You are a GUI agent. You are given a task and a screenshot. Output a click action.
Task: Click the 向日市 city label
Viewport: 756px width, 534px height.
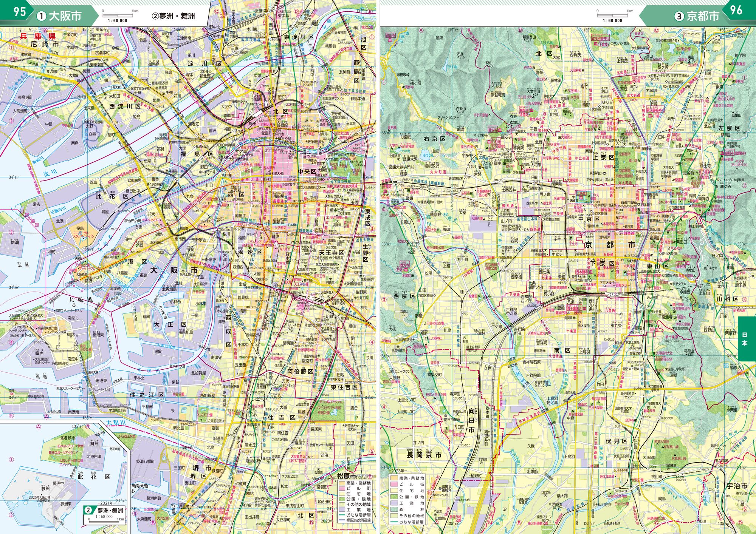click(x=472, y=420)
